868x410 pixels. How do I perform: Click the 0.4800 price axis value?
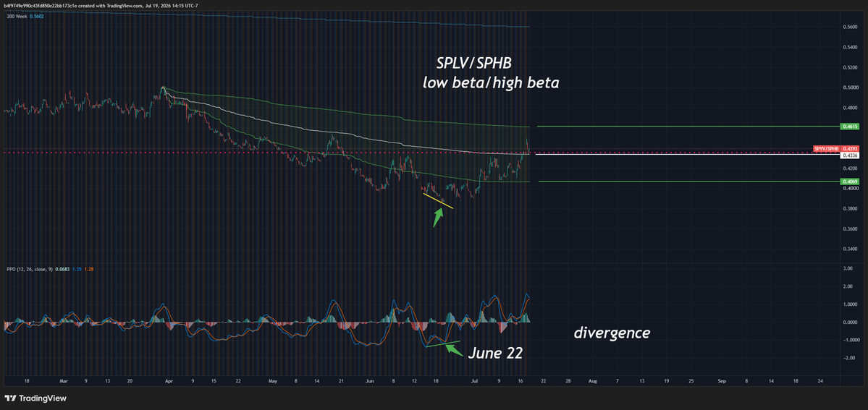pos(851,108)
